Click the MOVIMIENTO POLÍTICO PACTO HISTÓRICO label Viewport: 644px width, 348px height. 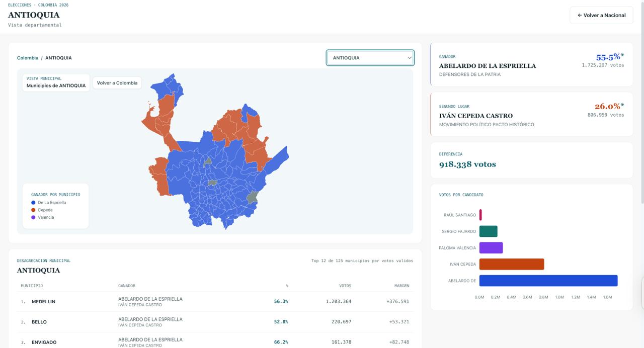click(x=487, y=124)
